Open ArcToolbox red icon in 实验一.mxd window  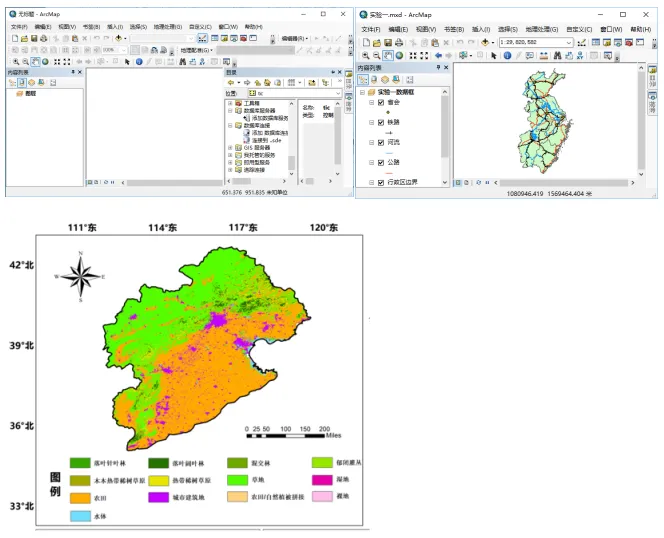pyautogui.click(x=629, y=42)
